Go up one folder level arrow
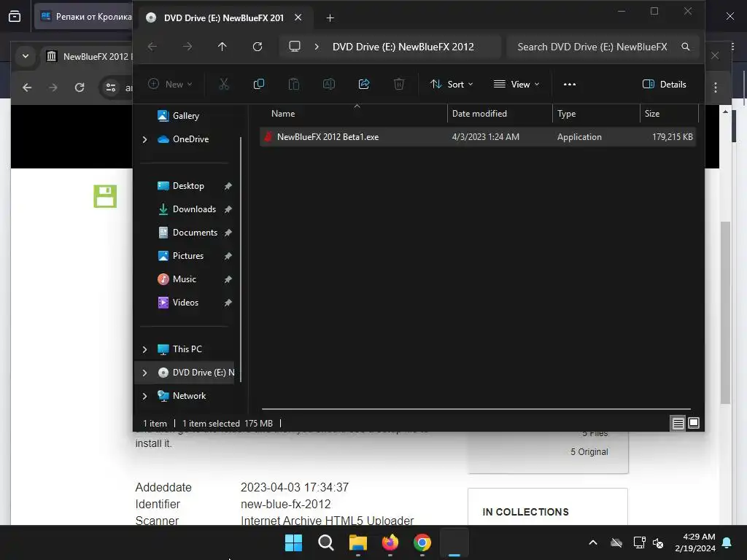Viewport: 747px width, 560px height. tap(222, 47)
